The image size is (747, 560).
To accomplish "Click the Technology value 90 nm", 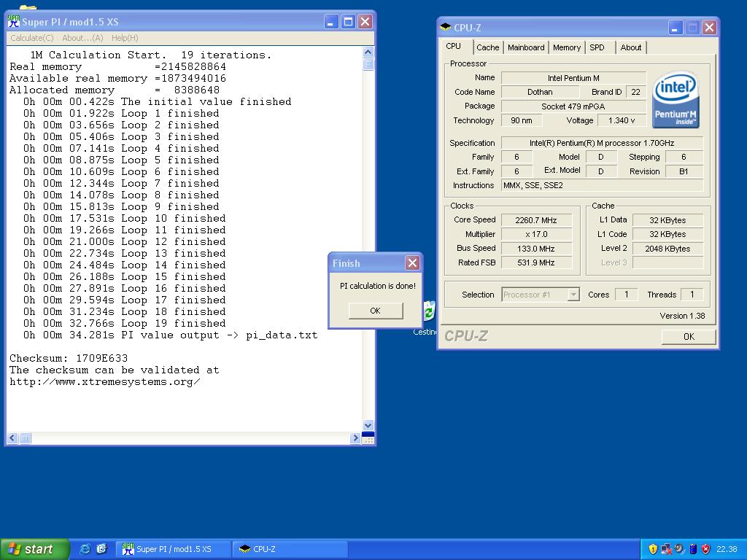I will click(522, 120).
